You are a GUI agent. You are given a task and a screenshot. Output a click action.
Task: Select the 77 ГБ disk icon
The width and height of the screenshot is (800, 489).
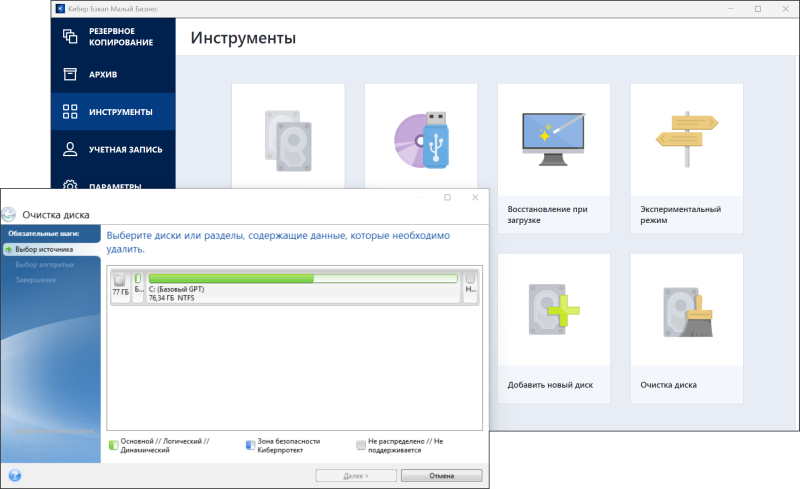tap(120, 285)
